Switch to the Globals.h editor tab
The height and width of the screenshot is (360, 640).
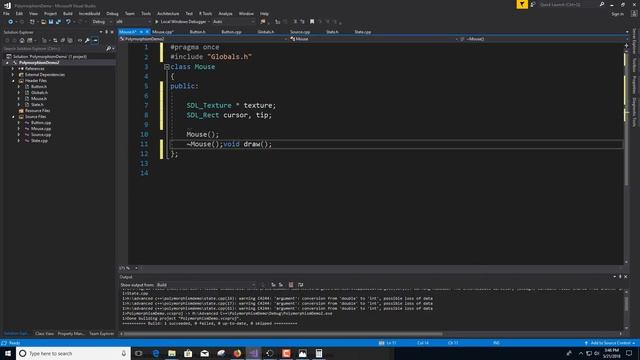tap(266, 32)
